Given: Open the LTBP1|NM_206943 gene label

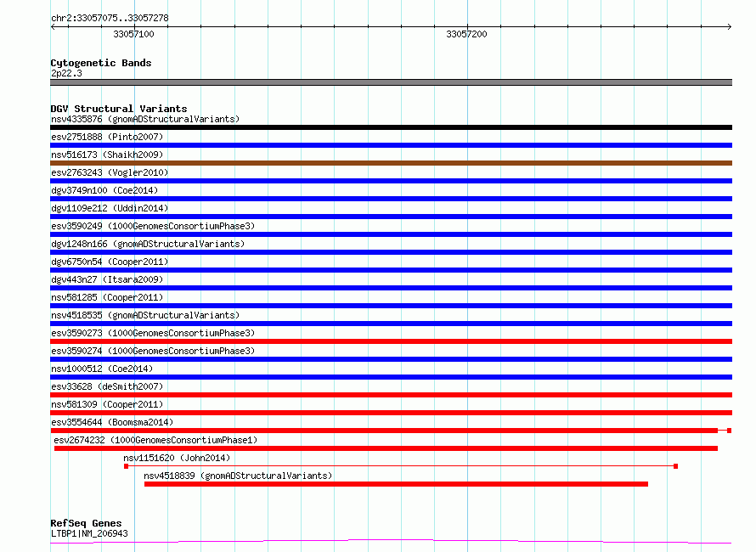Looking at the screenshot, I should [x=89, y=533].
